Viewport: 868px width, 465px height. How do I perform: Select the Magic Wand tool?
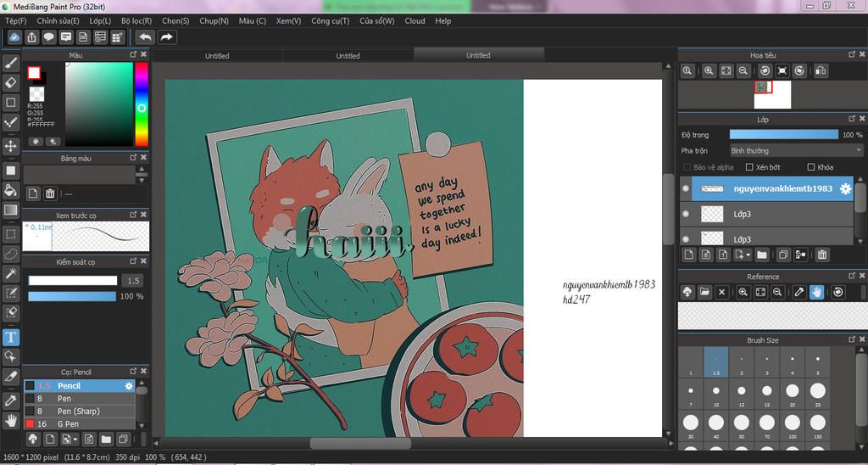[10, 273]
